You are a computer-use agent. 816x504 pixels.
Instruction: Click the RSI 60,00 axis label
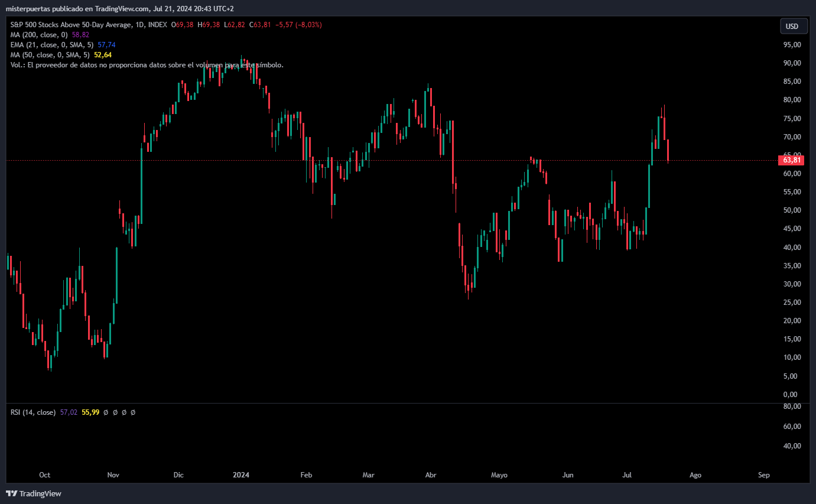pos(792,427)
